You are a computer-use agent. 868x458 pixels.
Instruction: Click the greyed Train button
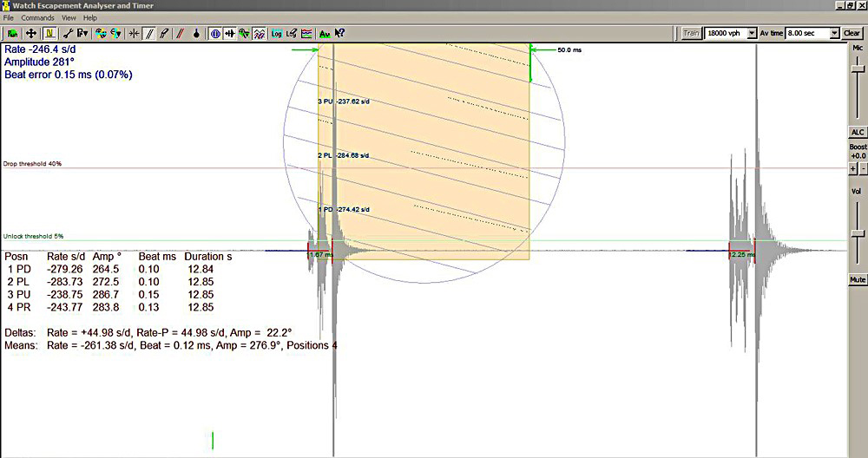(691, 33)
